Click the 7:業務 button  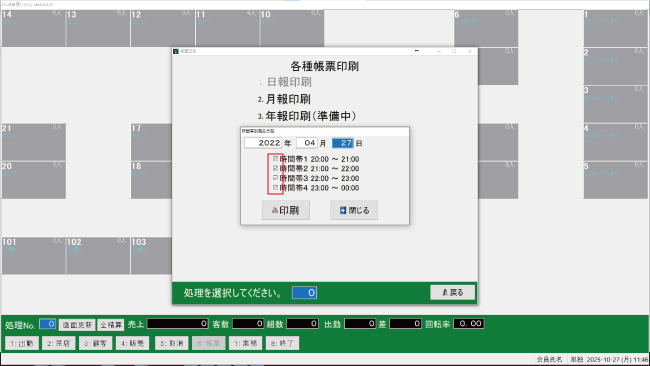(x=245, y=343)
